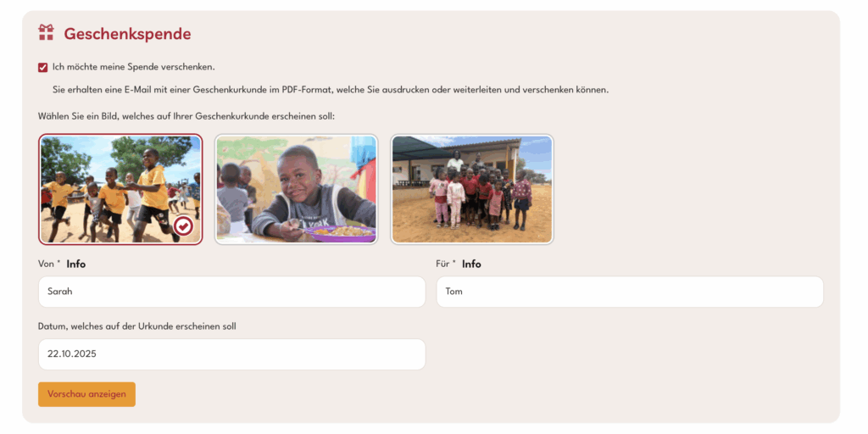Click the Für input field containing Tom

[x=630, y=292]
